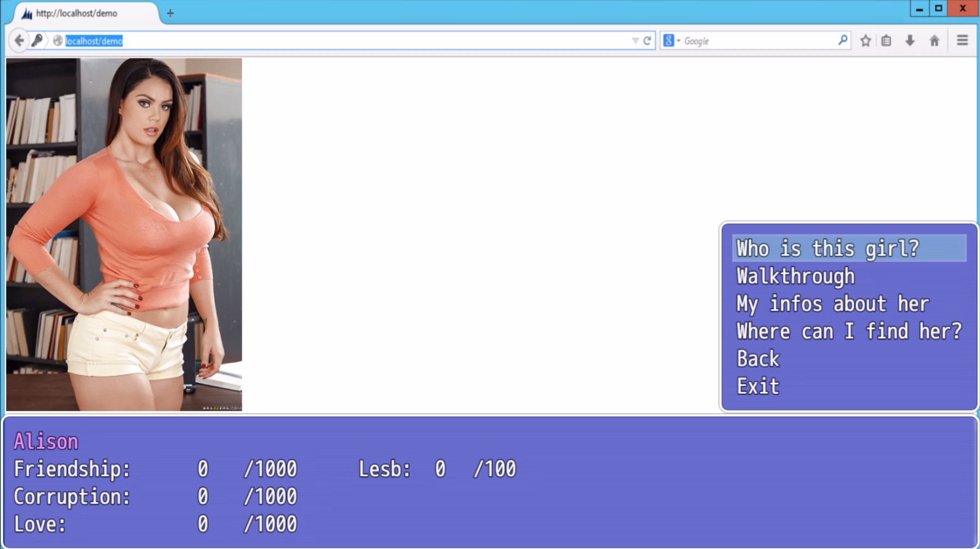Click the 'Lesb:' stat label
Image resolution: width=980 pixels, height=549 pixels.
[385, 469]
